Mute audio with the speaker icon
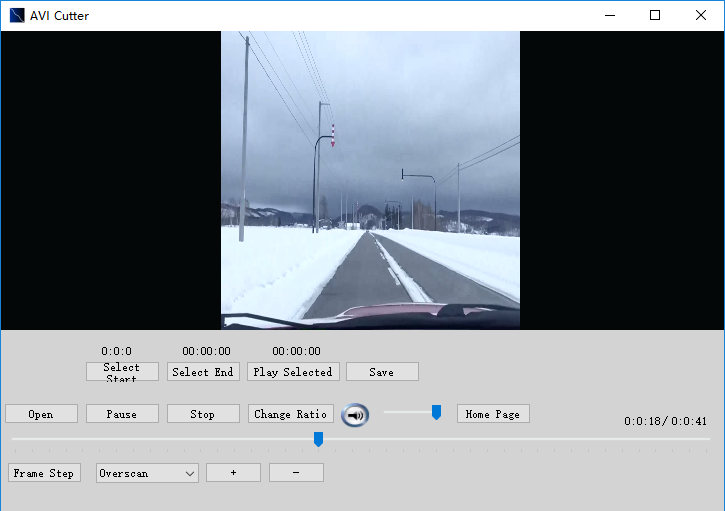725x511 pixels. (355, 415)
